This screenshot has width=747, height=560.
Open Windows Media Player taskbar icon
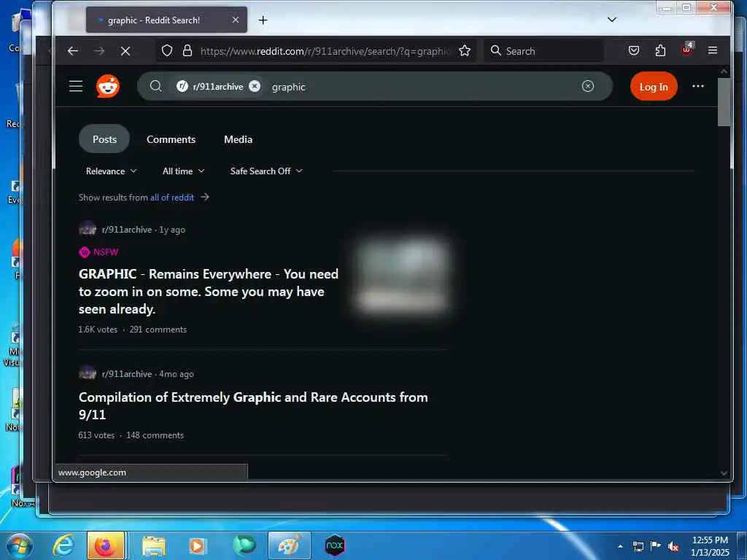pyautogui.click(x=198, y=545)
